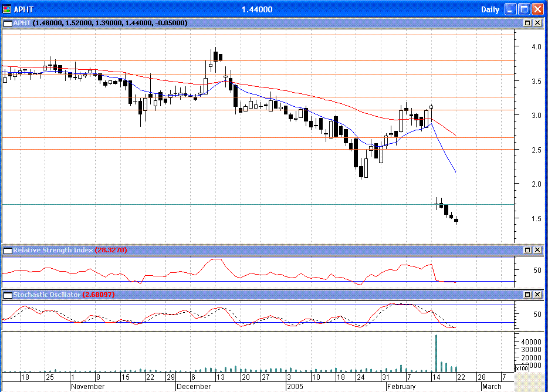Maximize the APHT chart window
The image size is (548, 392).
(524, 9)
